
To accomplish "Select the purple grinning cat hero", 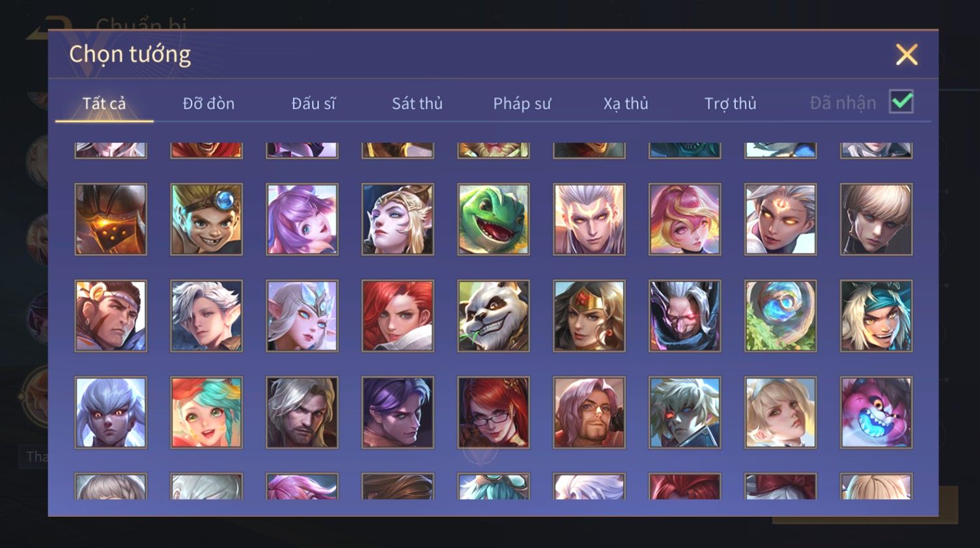I will click(x=876, y=412).
